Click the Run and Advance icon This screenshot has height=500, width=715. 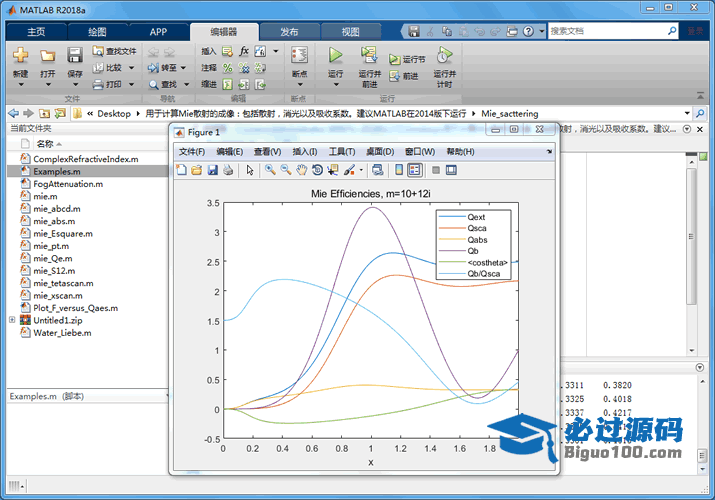369,55
